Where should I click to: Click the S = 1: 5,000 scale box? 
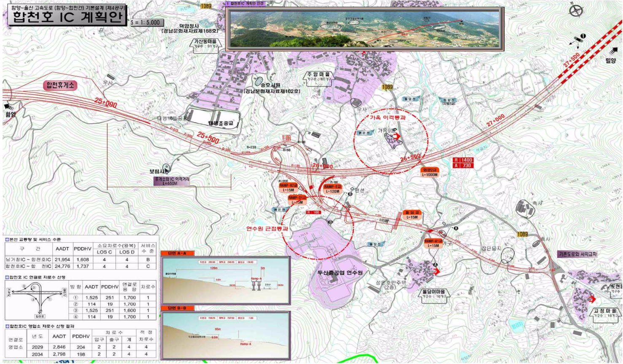point(146,22)
